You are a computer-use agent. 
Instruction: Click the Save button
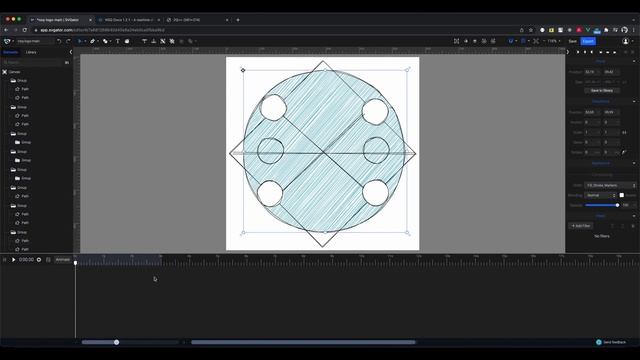pyautogui.click(x=573, y=41)
